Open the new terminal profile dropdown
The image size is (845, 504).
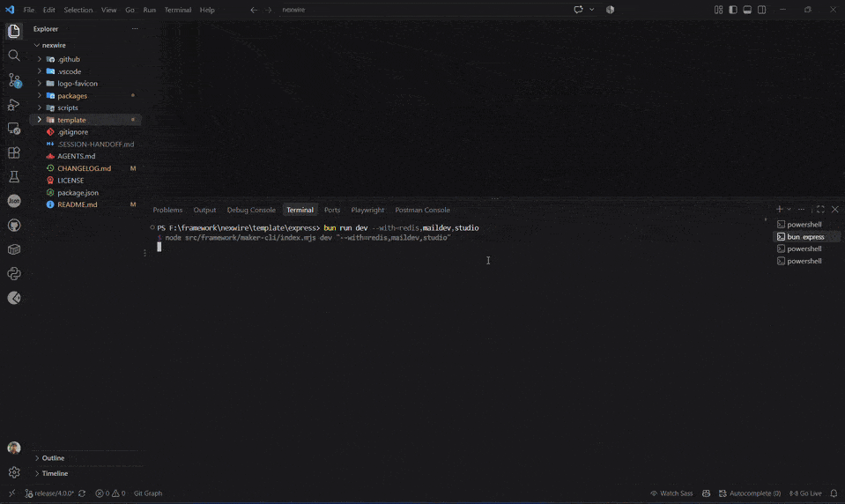click(789, 209)
